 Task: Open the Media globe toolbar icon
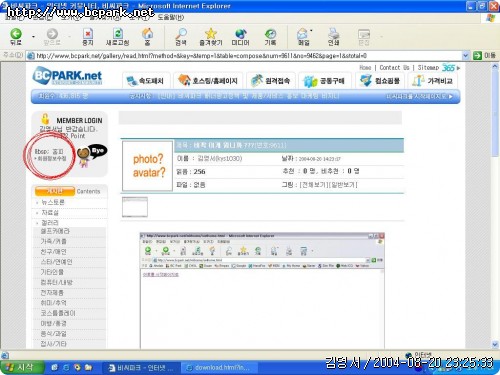(x=240, y=36)
